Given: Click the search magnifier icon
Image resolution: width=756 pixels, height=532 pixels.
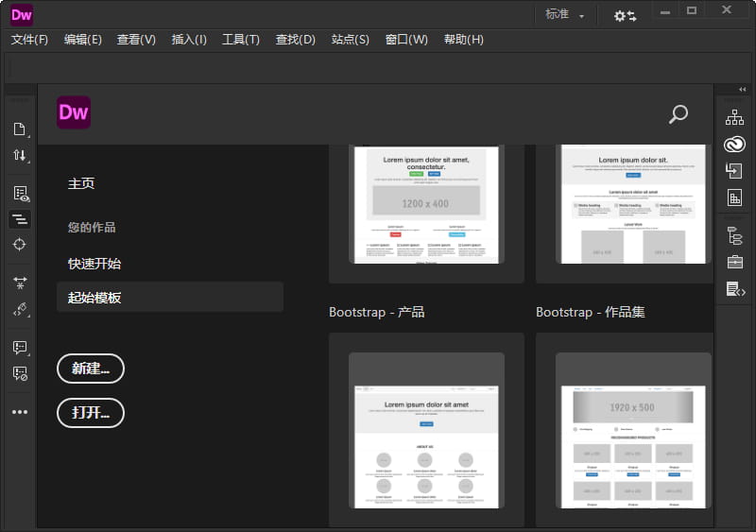Looking at the screenshot, I should pos(678,114).
